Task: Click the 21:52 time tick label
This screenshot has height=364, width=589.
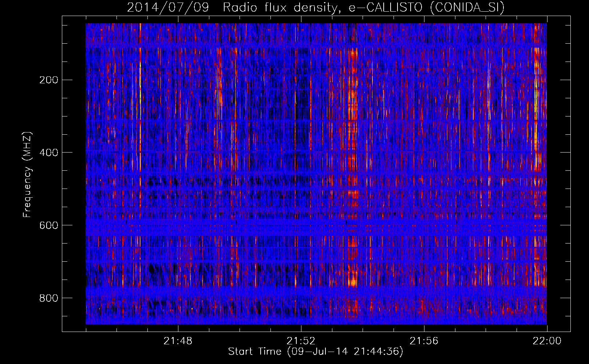Action: pyautogui.click(x=301, y=341)
